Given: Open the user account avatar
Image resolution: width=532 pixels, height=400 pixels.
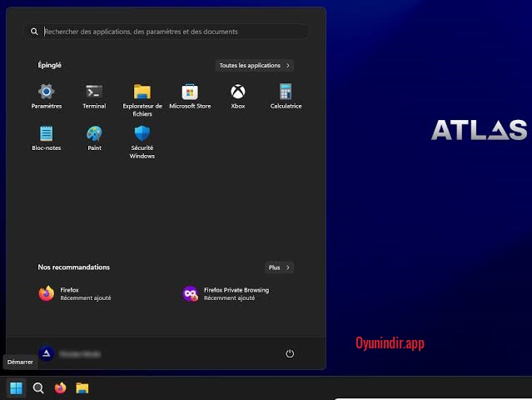Looking at the screenshot, I should [x=47, y=354].
